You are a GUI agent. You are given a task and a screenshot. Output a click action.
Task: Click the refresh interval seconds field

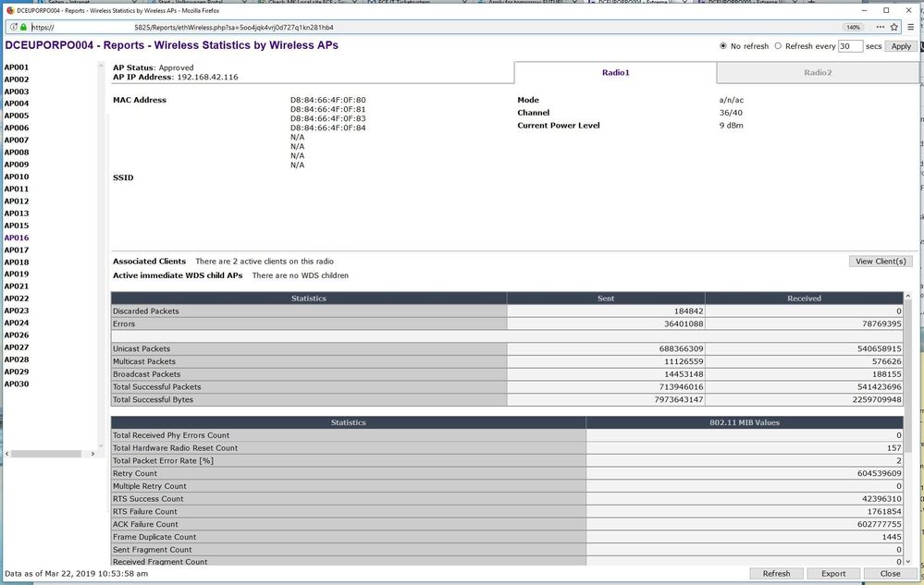pyautogui.click(x=850, y=46)
